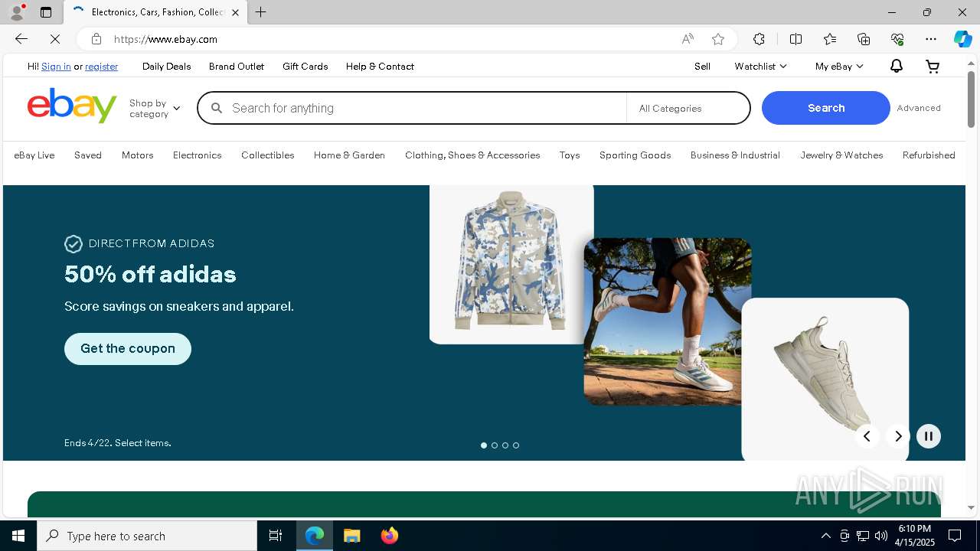Open the Favorites list

[830, 39]
